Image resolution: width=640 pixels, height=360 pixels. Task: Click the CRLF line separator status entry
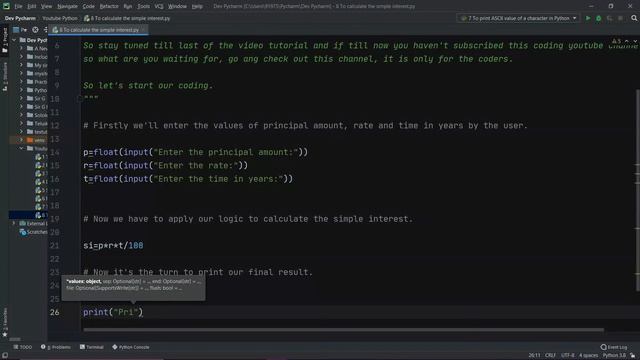(550, 356)
